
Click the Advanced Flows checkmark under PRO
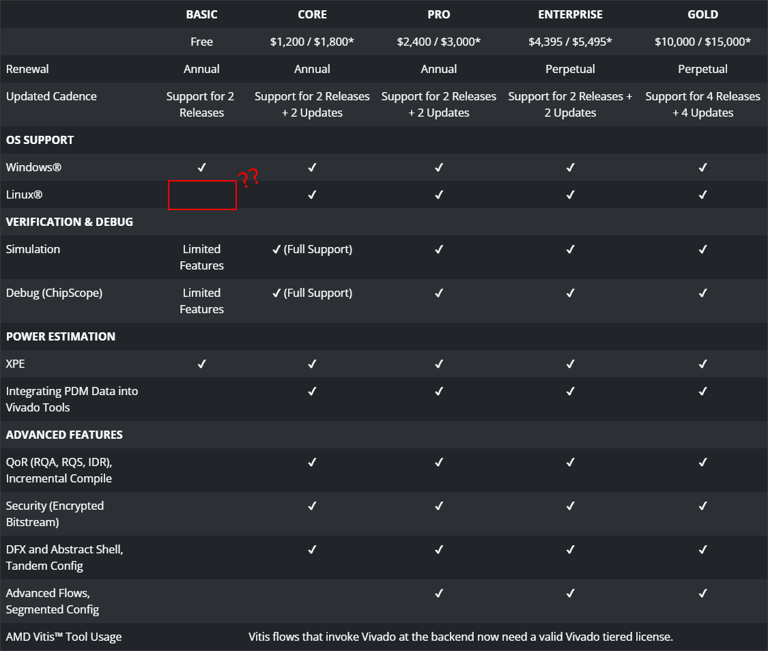click(438, 593)
